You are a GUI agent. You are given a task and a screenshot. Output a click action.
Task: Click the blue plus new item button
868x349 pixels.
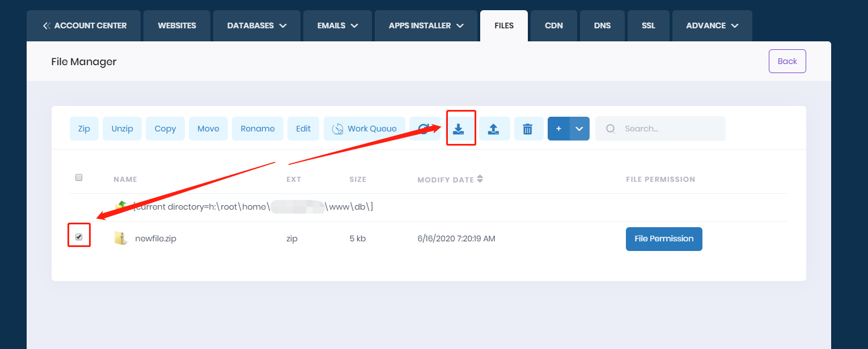[558, 129]
